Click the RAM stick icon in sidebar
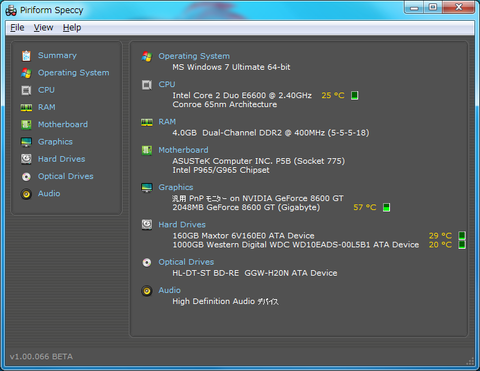 26,108
